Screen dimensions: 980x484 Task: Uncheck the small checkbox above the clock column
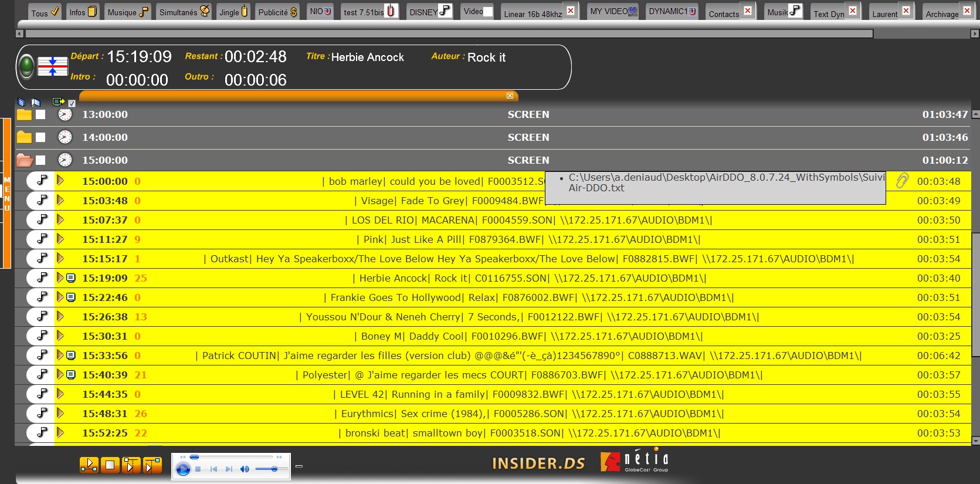pyautogui.click(x=72, y=103)
